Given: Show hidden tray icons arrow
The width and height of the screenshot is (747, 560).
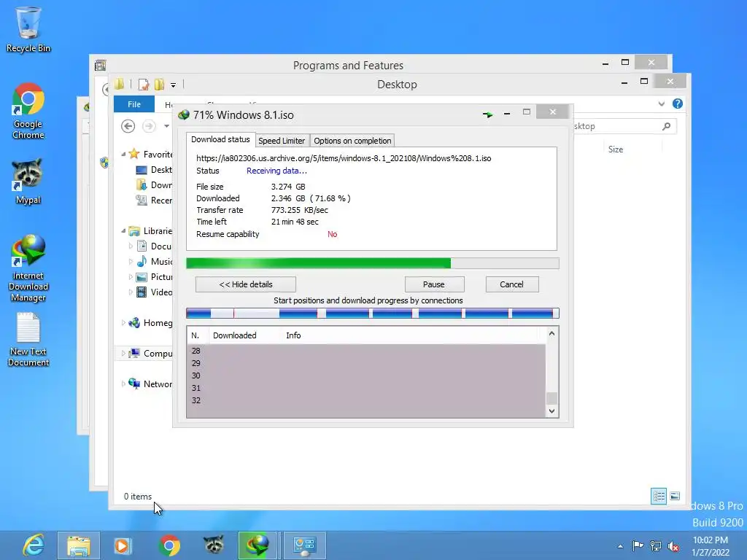Looking at the screenshot, I should [x=620, y=546].
